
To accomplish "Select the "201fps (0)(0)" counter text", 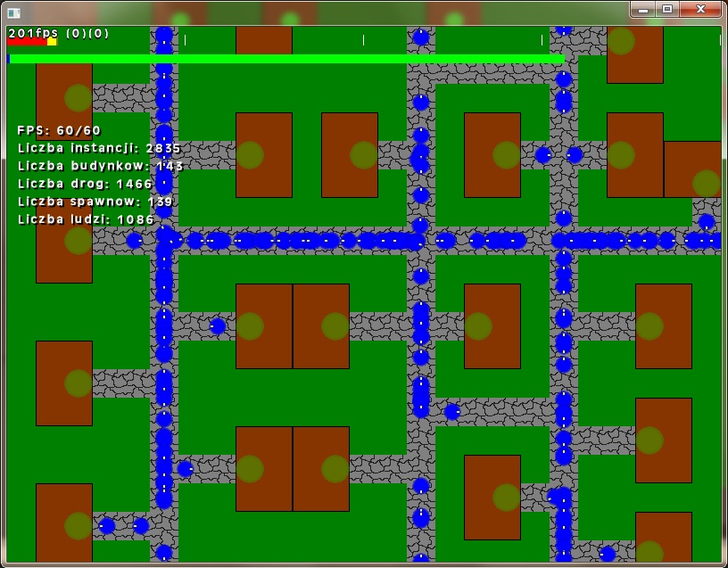I will click(59, 33).
